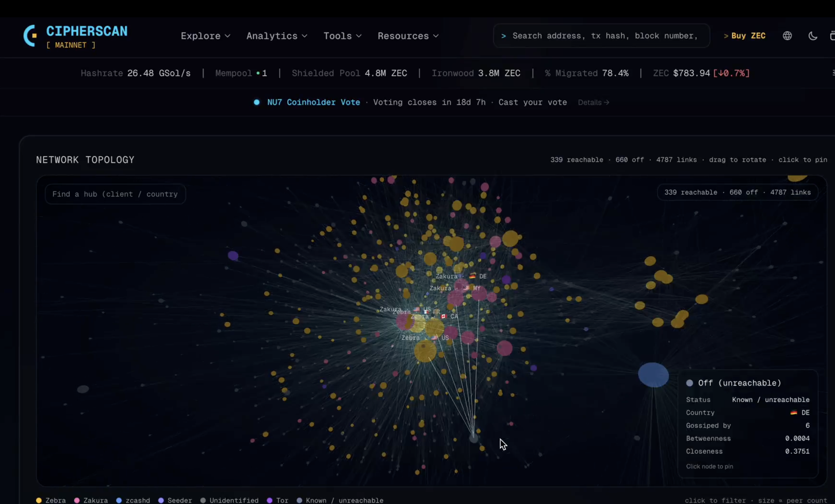
Task: Click the [ MAINNET ] network label
Action: coord(71,45)
